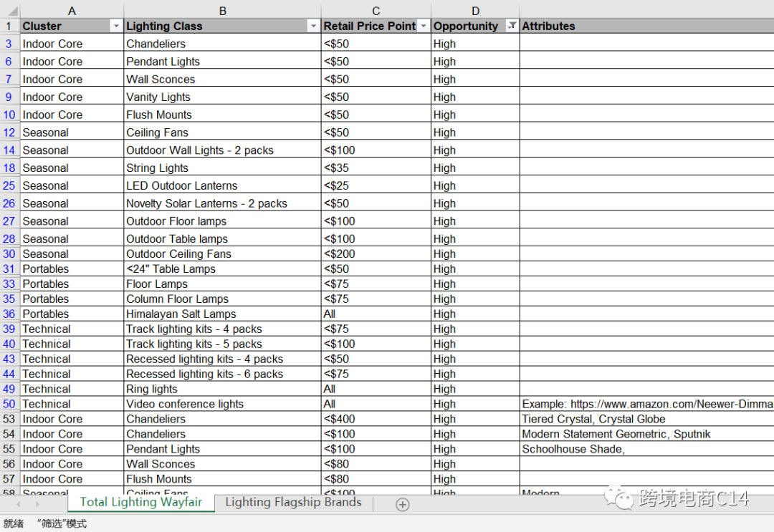Viewport: 774px width, 532px height.
Task: Open the Lighting Class filter dropdown
Action: (312, 26)
